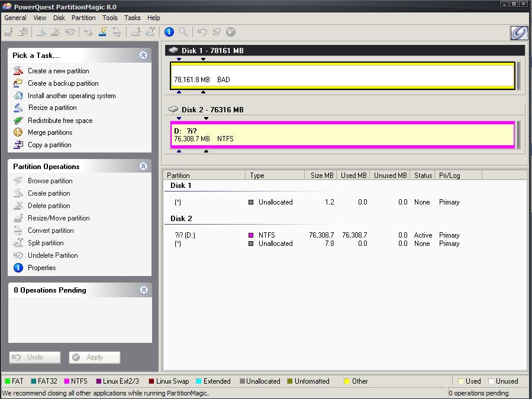
Task: Click the Resize/Move partition toolbar icon
Action: pos(9,32)
